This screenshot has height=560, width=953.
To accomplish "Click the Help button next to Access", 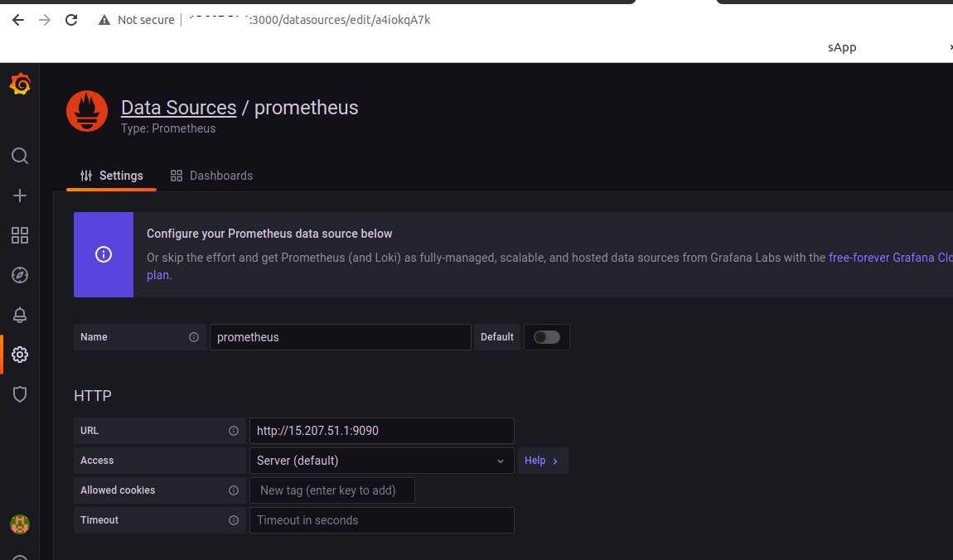I will (x=542, y=461).
